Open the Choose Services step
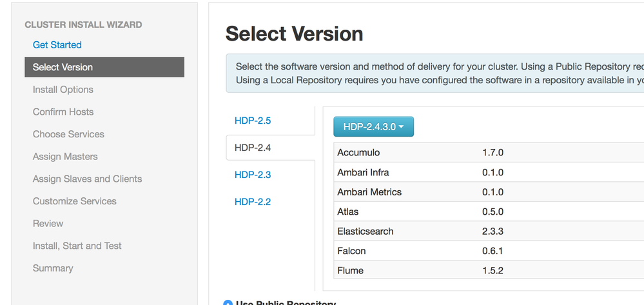The image size is (644, 305). 68,134
